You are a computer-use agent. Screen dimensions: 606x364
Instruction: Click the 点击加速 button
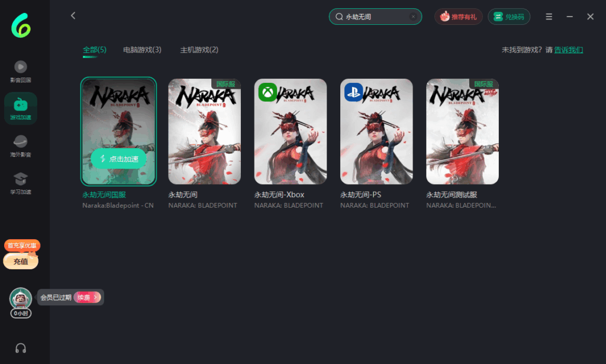coord(118,159)
